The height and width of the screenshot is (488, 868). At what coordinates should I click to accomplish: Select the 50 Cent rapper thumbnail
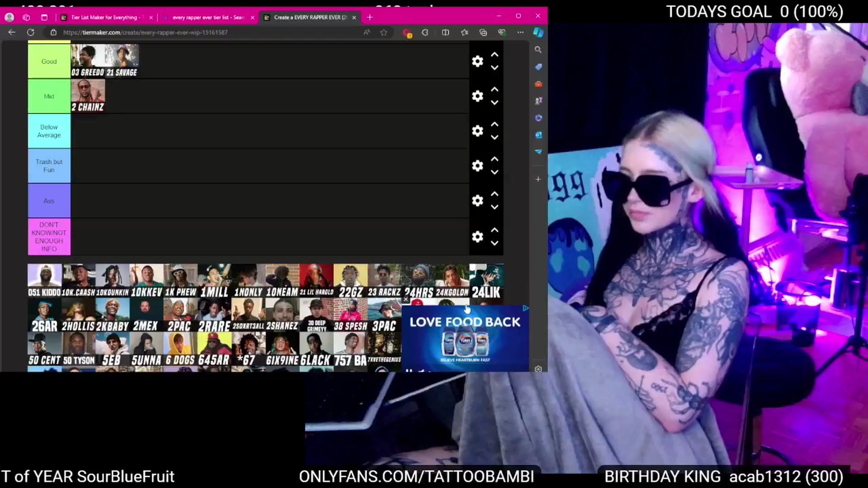click(44, 349)
